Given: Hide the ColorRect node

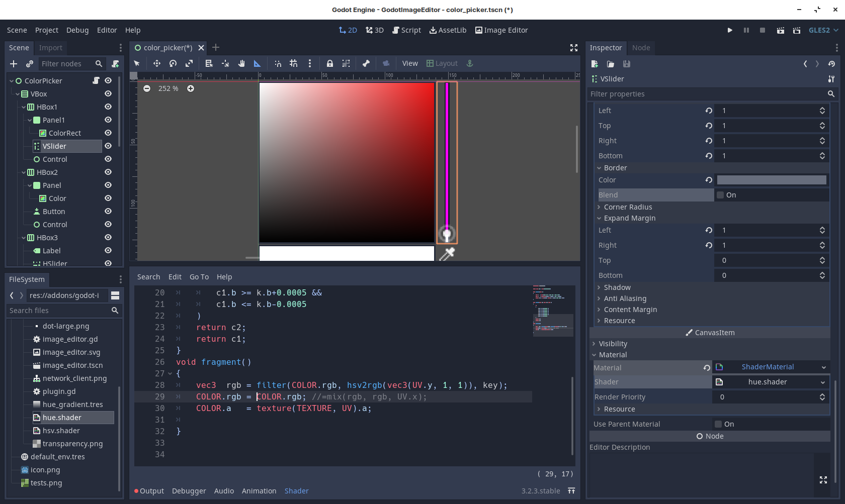Looking at the screenshot, I should [x=108, y=133].
